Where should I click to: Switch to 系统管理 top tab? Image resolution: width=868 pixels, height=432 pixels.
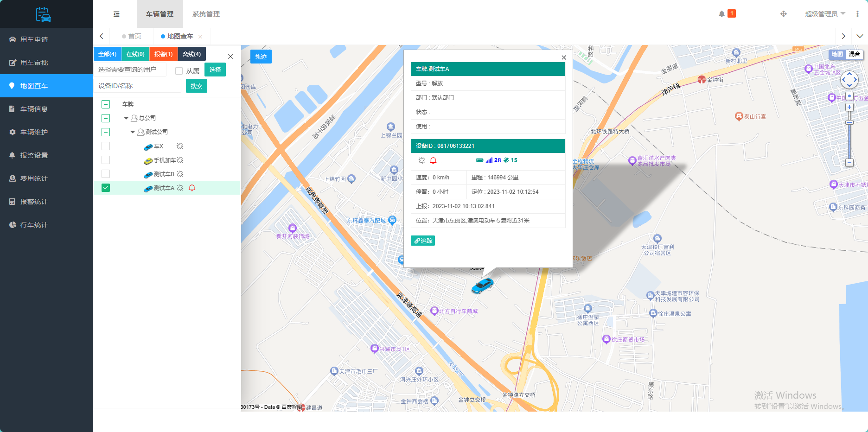click(206, 14)
